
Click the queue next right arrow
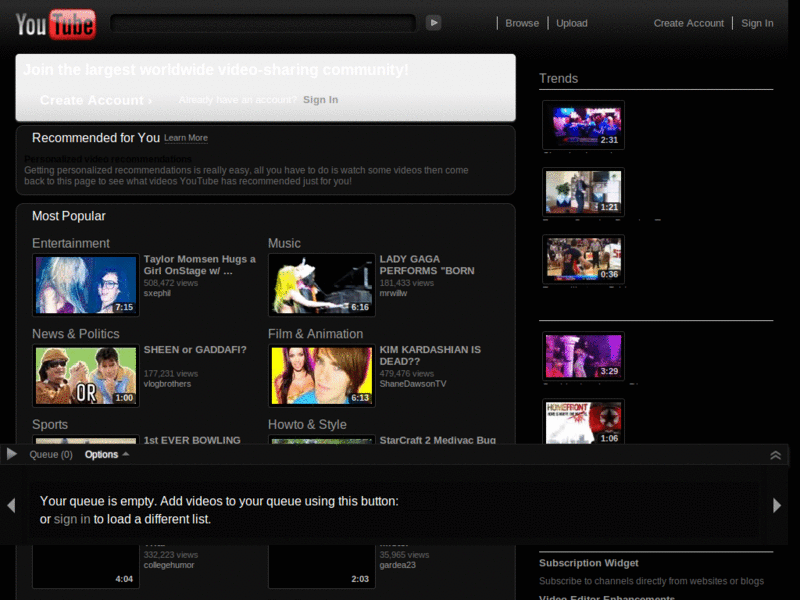(x=777, y=505)
